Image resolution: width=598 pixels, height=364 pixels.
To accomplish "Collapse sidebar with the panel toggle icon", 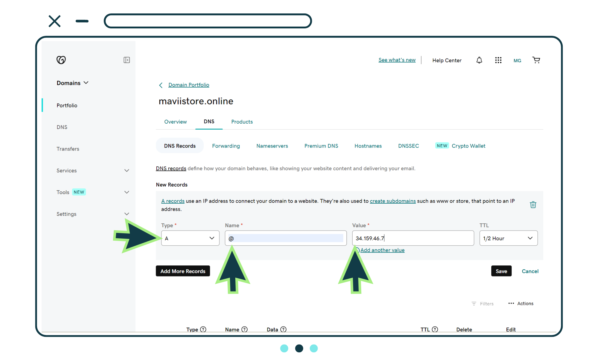I will 126,60.
